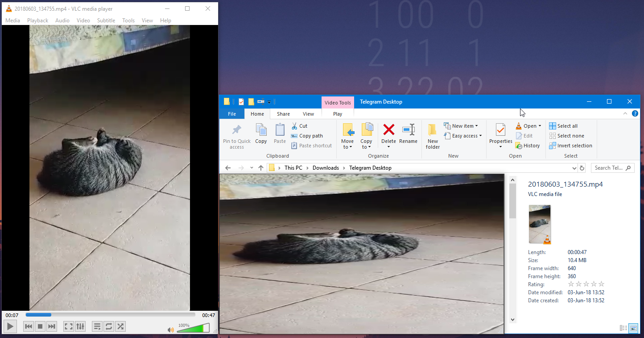Screen dimensions: 644x338
Task: Open file History
Action: click(x=528, y=146)
